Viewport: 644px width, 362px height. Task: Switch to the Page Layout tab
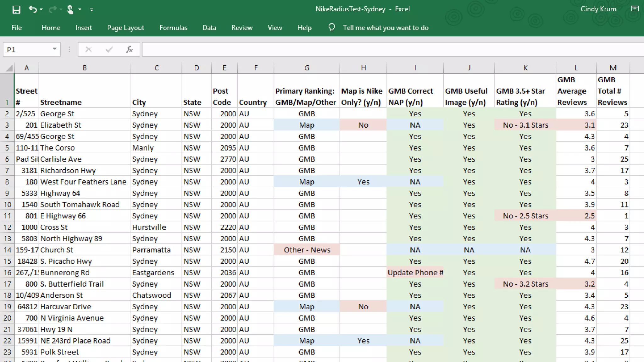[x=125, y=28]
